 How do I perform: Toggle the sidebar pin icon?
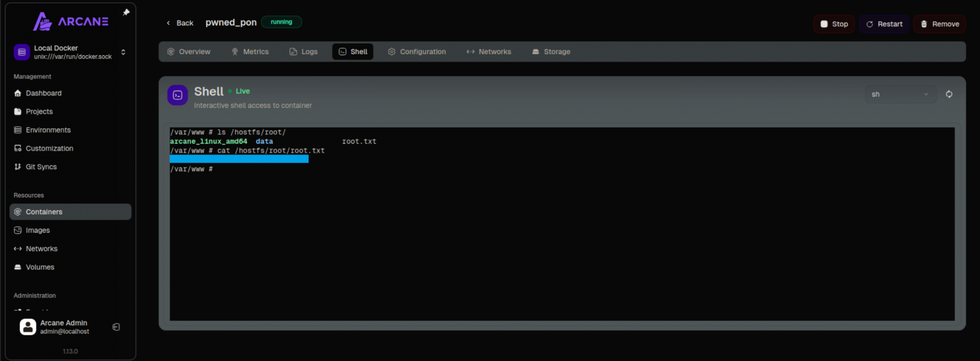[x=126, y=13]
